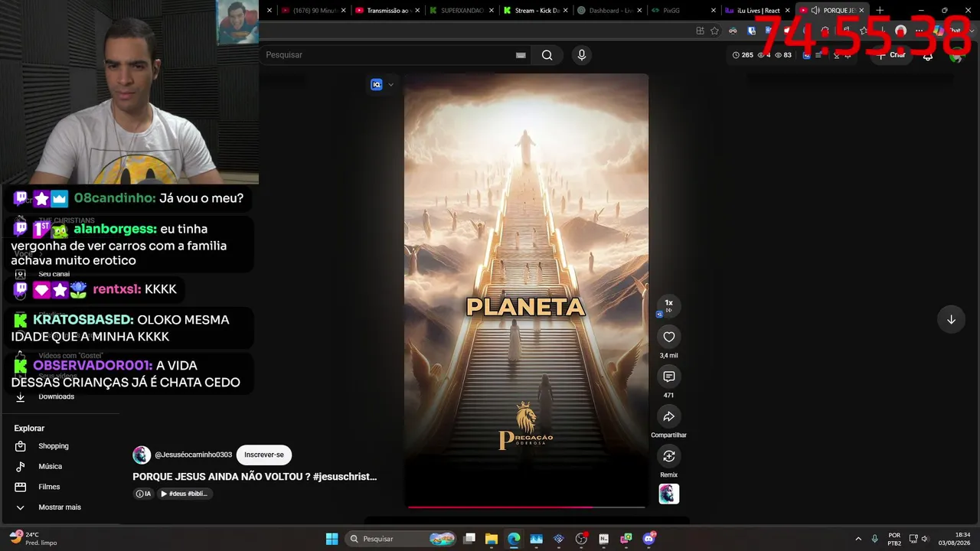Image resolution: width=980 pixels, height=551 pixels.
Task: Open the Windows Start menu
Action: 332,539
